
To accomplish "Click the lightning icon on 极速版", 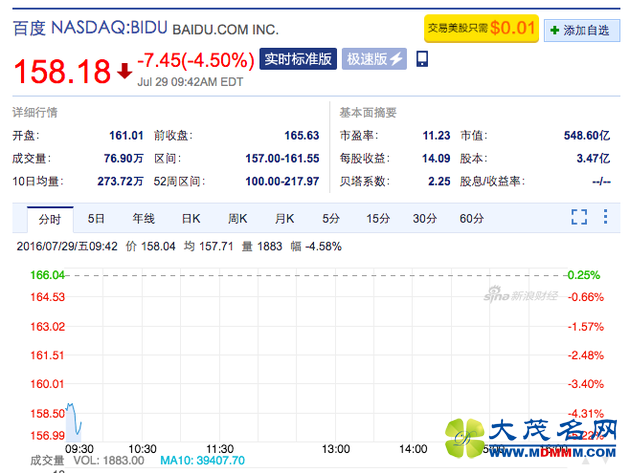I will [x=396, y=59].
